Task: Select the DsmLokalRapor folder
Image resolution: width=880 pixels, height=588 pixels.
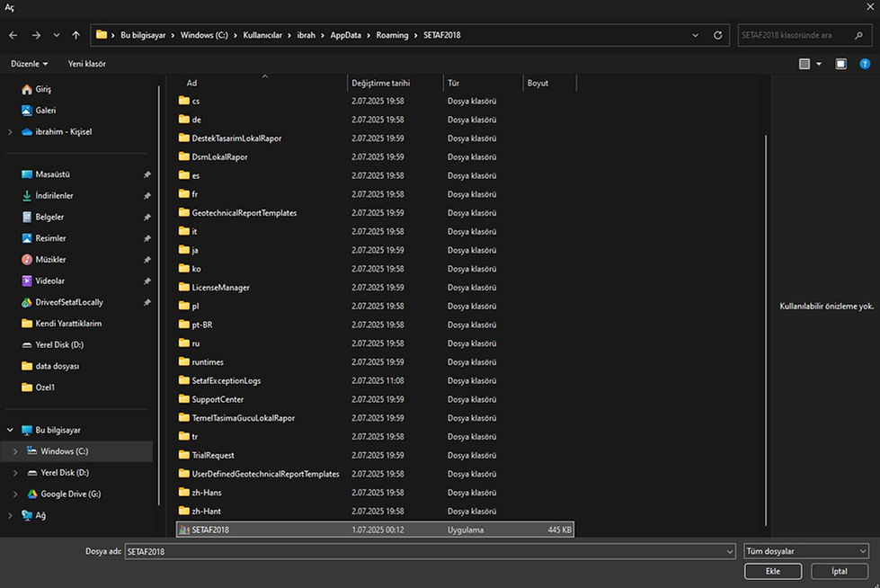Action: tap(219, 157)
